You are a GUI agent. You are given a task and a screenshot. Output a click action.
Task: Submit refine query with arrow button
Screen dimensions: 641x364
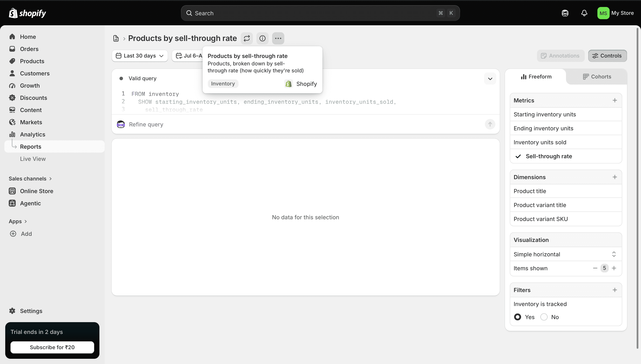click(490, 124)
